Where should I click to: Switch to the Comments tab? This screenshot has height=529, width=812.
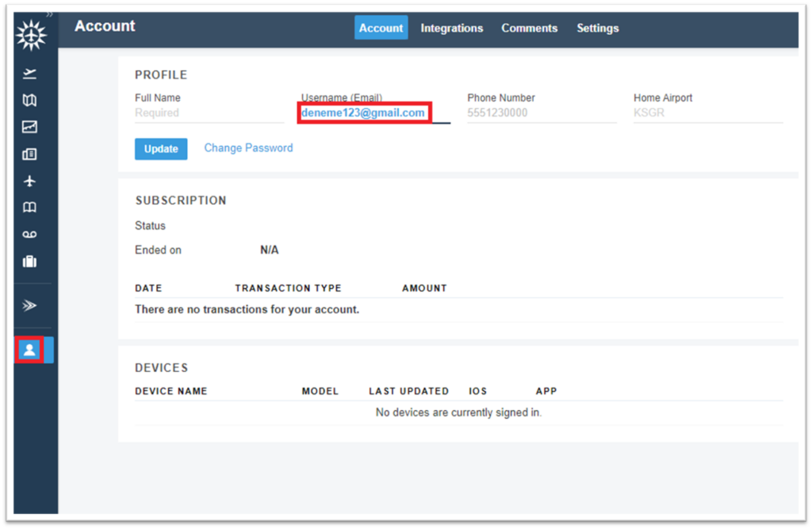click(529, 28)
